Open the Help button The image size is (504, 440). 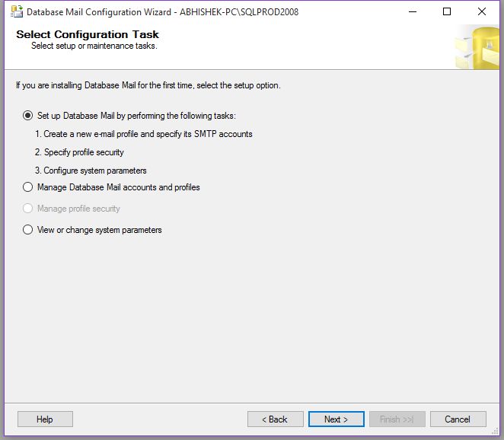(x=45, y=419)
